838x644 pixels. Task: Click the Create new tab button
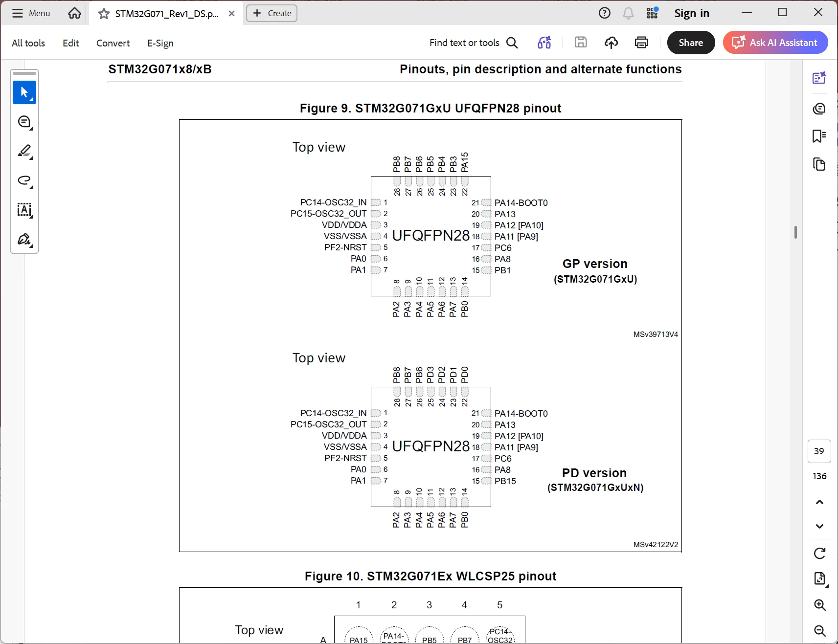coord(272,13)
